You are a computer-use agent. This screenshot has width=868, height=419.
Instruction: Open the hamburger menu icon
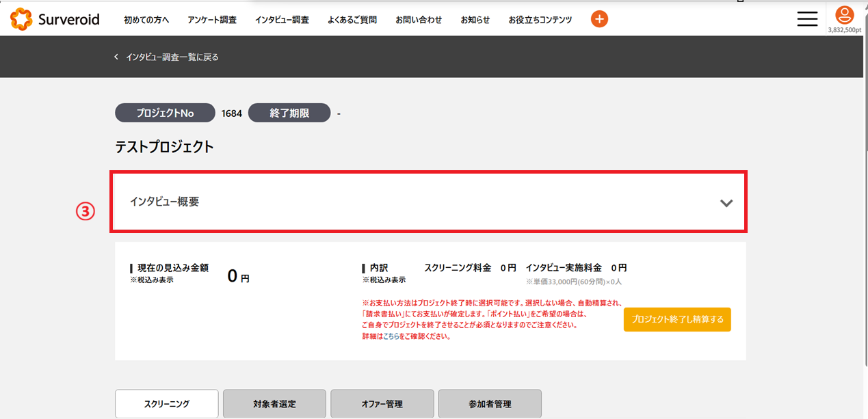[x=807, y=19]
